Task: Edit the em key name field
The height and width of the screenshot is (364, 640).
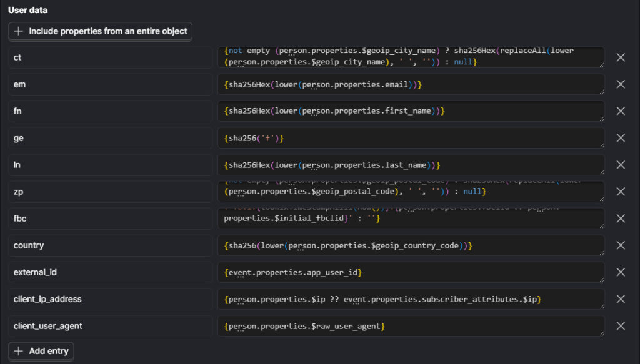Action: point(111,84)
